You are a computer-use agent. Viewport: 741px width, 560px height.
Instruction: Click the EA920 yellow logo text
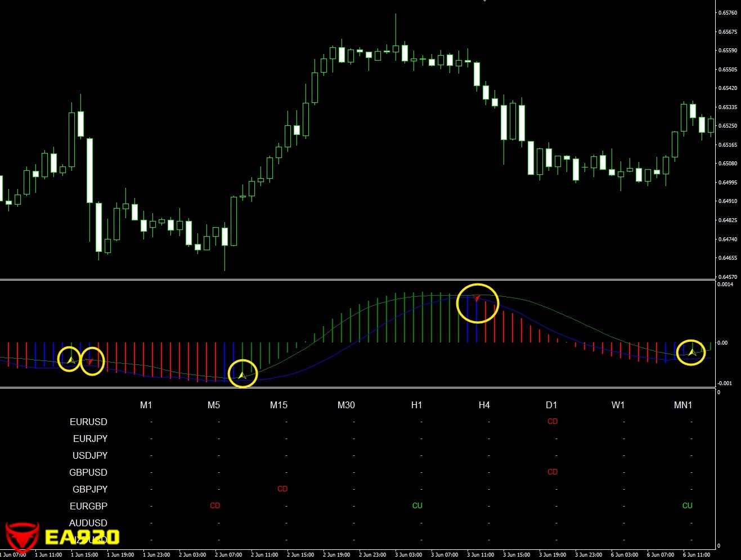coord(82,537)
